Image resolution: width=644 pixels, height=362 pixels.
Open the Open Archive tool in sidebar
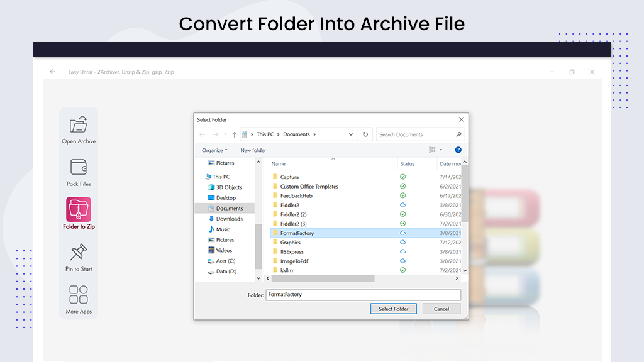[x=79, y=126]
